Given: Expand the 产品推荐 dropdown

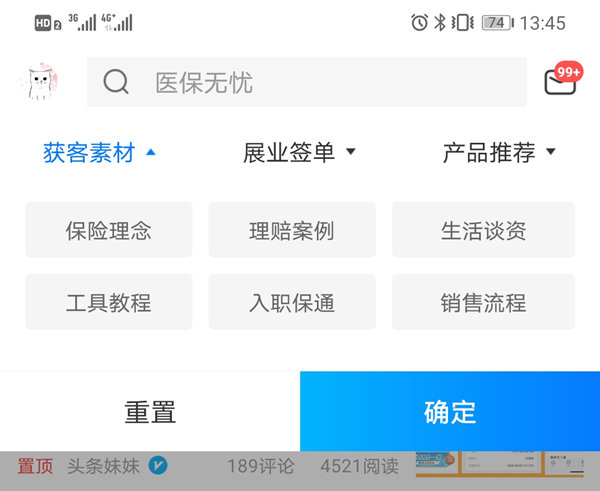Looking at the screenshot, I should pyautogui.click(x=498, y=153).
